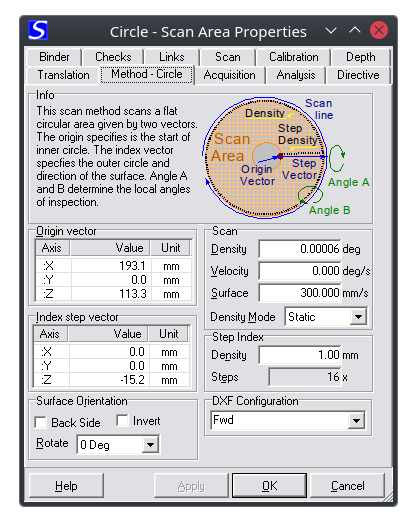Open the Checks tab

tap(113, 57)
